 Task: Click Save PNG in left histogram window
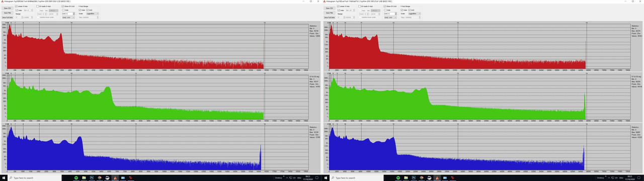(x=8, y=13)
